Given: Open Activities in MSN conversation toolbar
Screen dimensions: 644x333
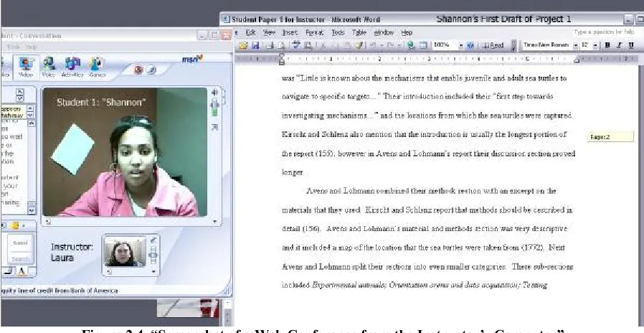Looking at the screenshot, I should pyautogui.click(x=72, y=67).
